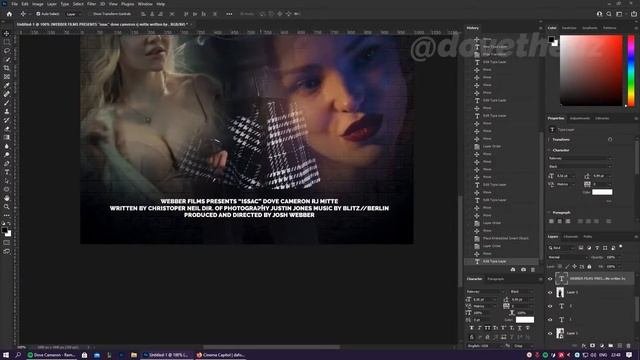Image resolution: width=640 pixels, height=360 pixels.
Task: Select the Eyedropper tool
Action: tap(7, 85)
